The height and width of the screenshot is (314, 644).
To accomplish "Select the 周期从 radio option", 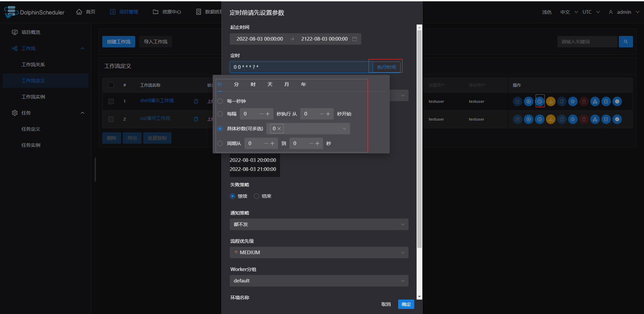I will click(220, 143).
